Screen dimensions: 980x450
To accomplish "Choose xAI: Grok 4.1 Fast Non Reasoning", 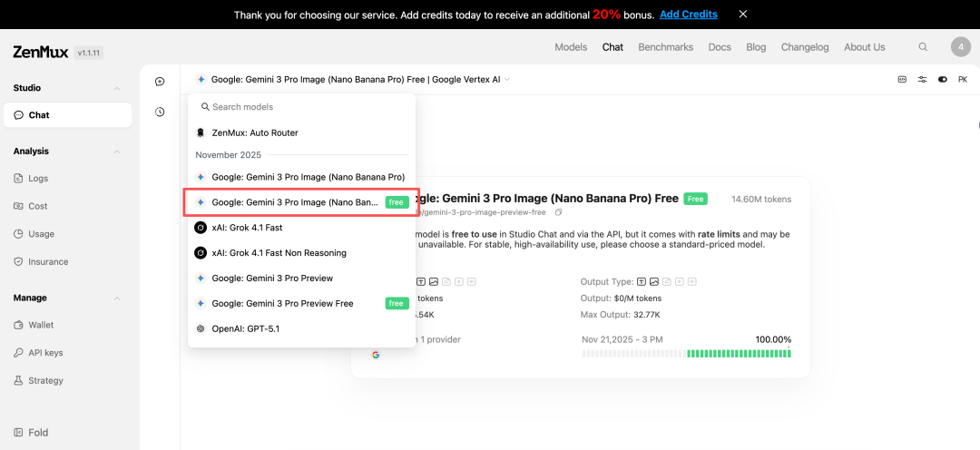I will 302,252.
